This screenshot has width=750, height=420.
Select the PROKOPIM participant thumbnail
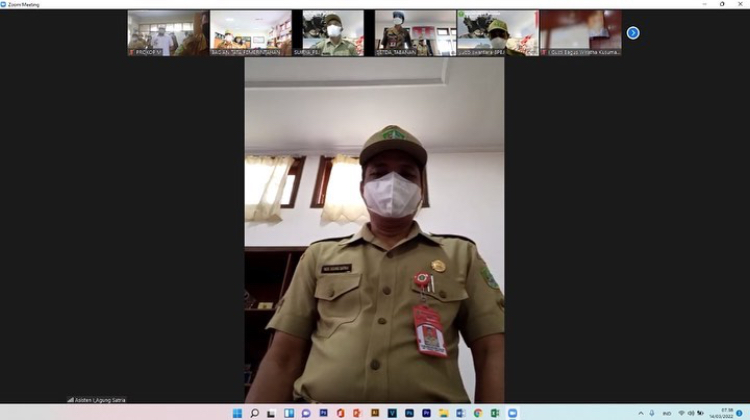pos(168,32)
